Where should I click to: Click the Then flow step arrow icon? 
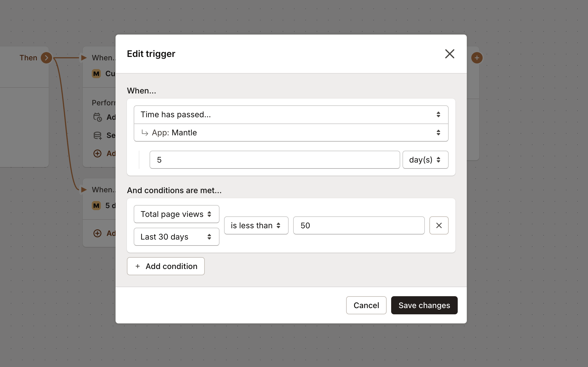(x=46, y=57)
